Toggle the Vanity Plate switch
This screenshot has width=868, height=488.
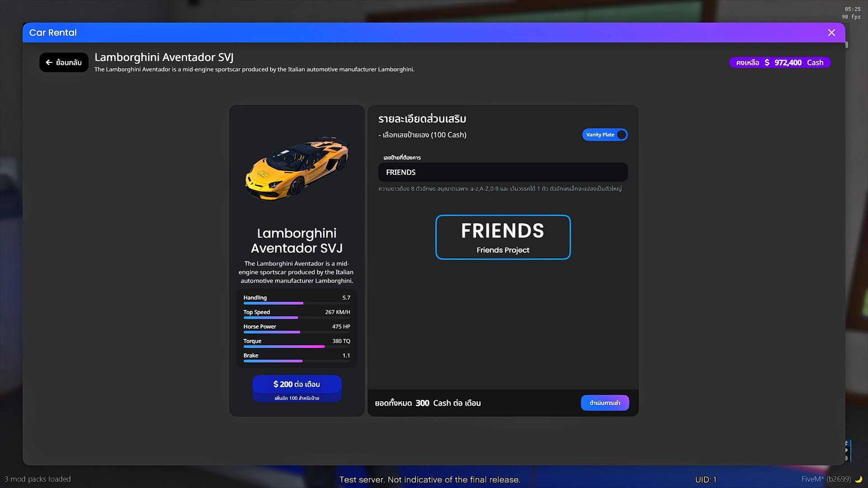click(605, 135)
